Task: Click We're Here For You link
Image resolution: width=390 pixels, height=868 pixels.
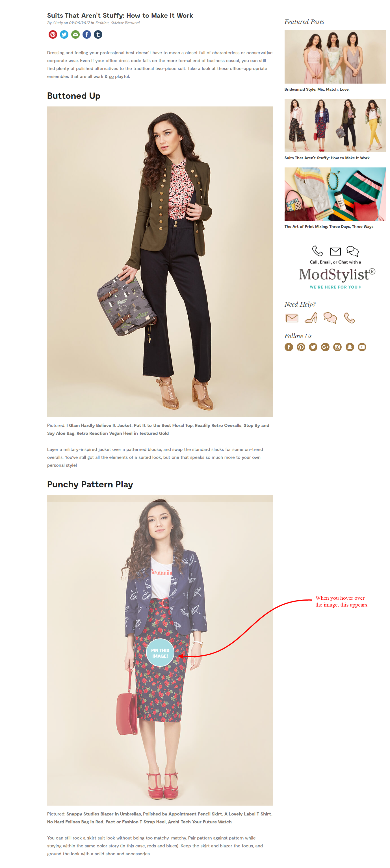Action: click(335, 287)
